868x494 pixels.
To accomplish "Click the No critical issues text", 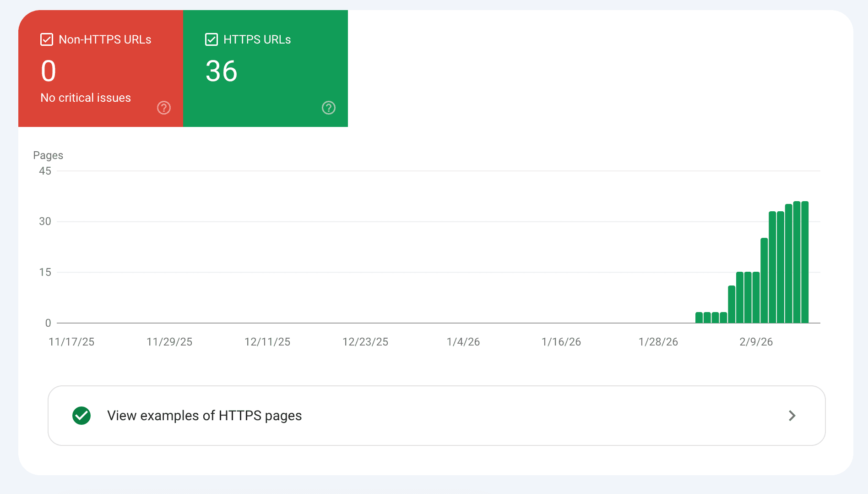I will [x=86, y=97].
